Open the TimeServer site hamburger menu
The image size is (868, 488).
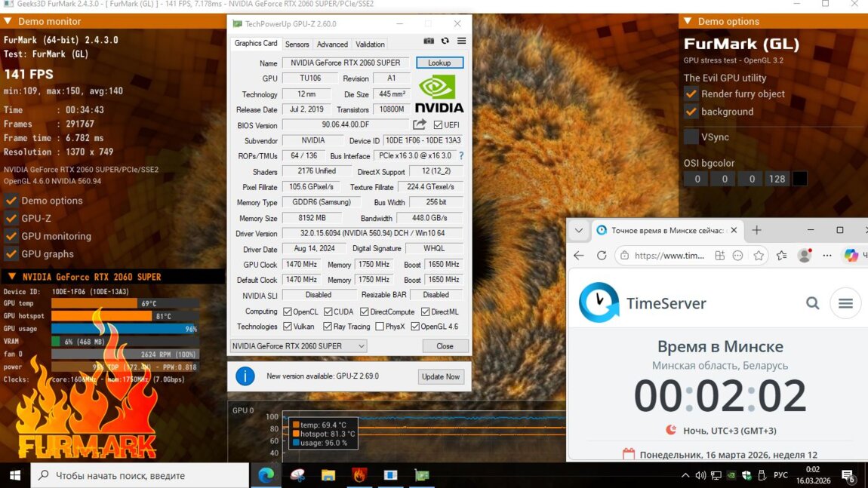pyautogui.click(x=845, y=303)
